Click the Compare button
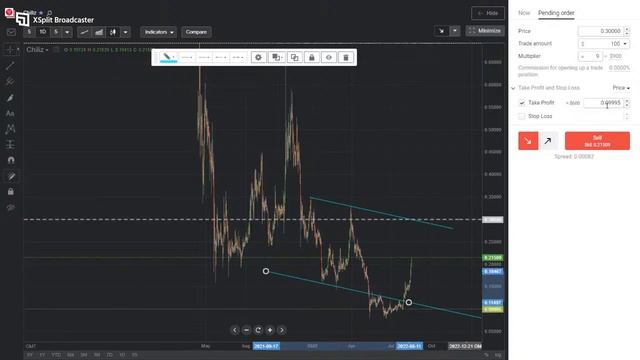640x360 pixels. click(x=196, y=32)
